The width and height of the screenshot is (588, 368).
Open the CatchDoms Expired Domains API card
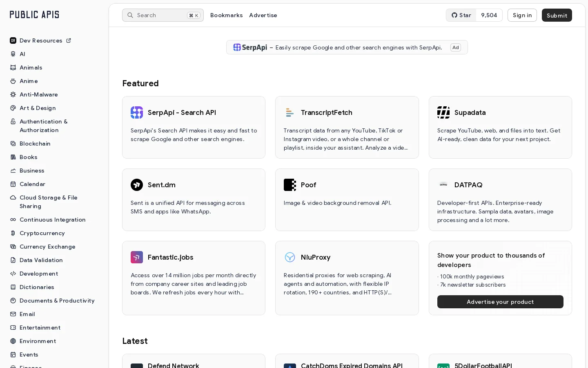pyautogui.click(x=347, y=361)
